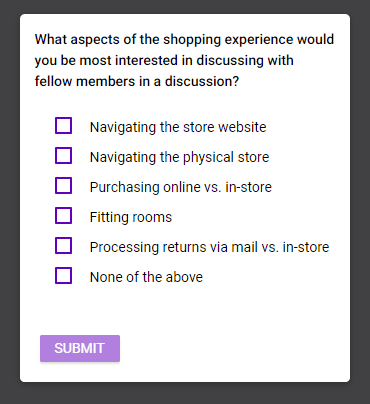Click blank white space right of Submit button
The height and width of the screenshot is (404, 370).
click(x=233, y=348)
